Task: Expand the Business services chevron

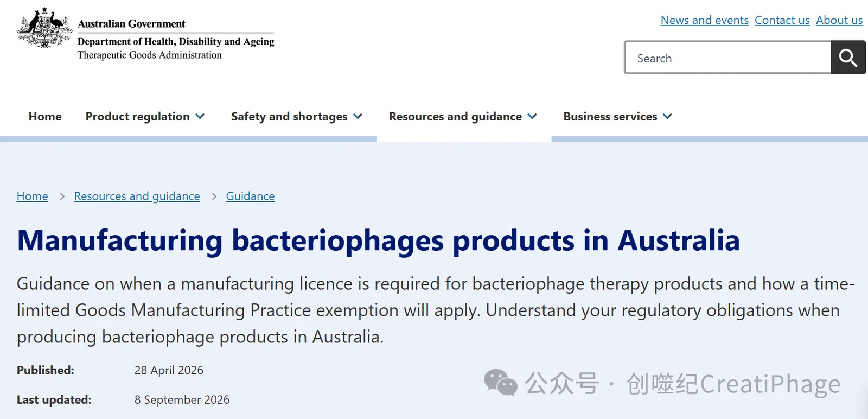Action: pos(667,116)
